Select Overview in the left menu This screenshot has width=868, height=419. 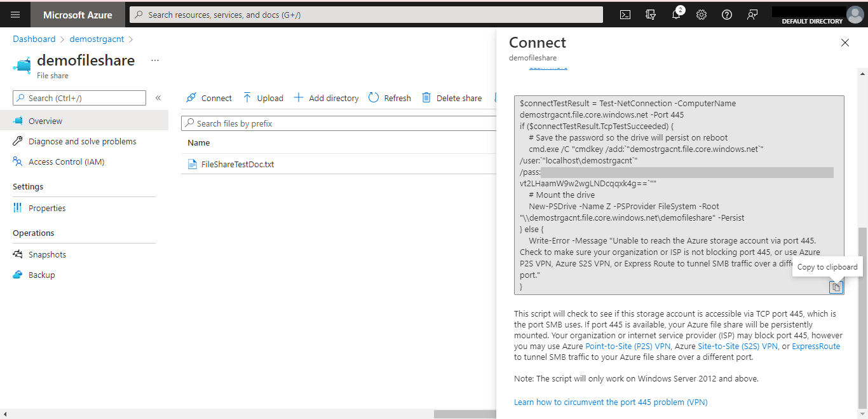coord(84,121)
